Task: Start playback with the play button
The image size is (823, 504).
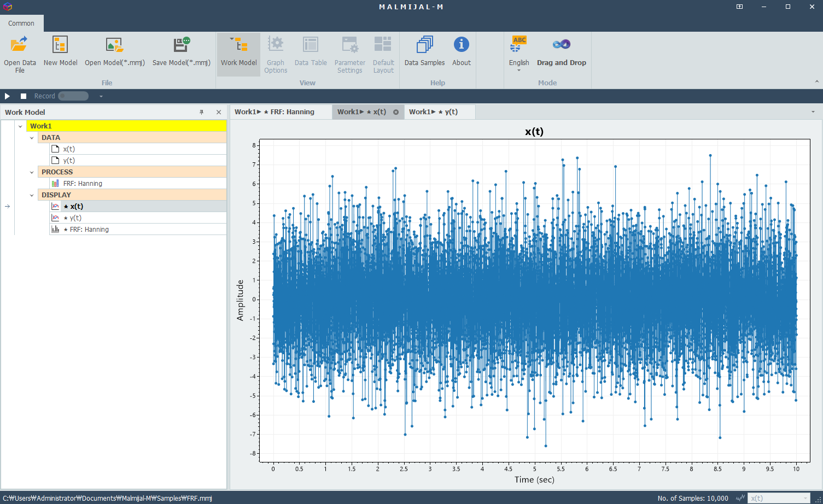Action: coord(7,96)
